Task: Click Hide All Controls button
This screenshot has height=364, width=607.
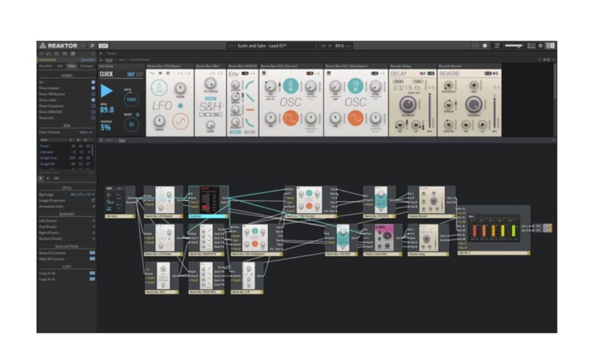Action: click(92, 258)
